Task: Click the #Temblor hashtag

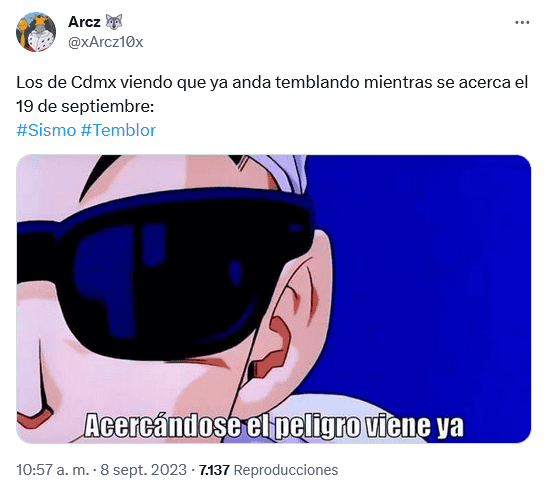Action: 118,130
